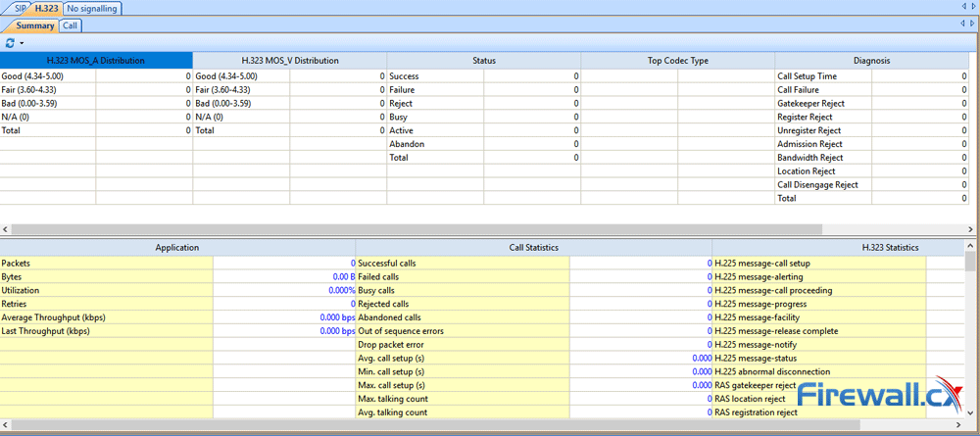Screen dimensions: 980x436
Task: Click the H.323 MOS_V Distribution header
Action: tap(290, 61)
